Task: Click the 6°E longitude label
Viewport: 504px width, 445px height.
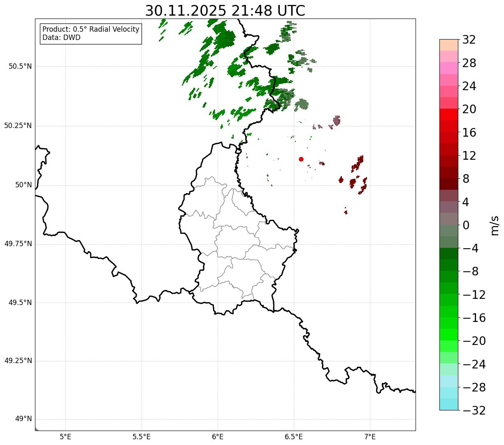Action: (218, 437)
